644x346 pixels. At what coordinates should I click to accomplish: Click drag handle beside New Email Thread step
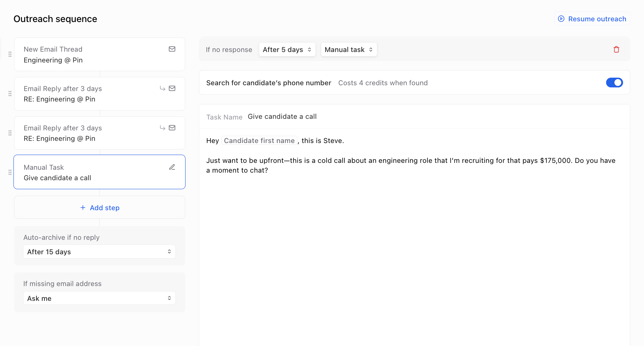click(10, 54)
